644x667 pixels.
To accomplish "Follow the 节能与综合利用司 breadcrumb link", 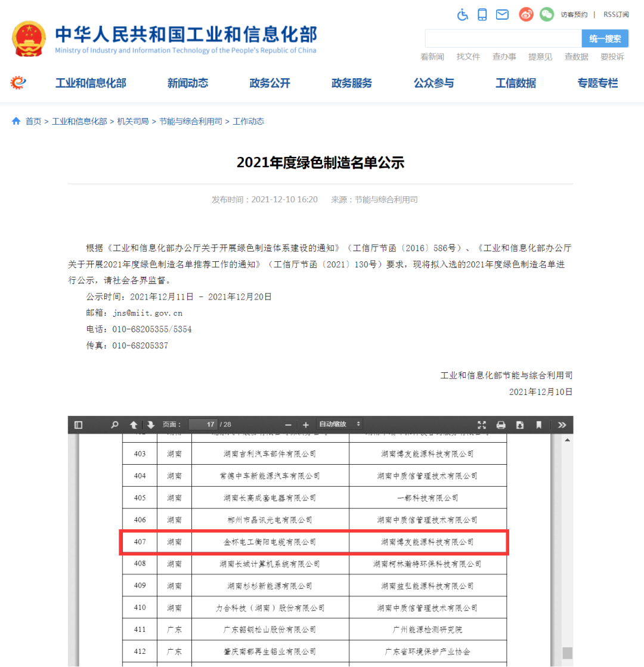I will [190, 121].
